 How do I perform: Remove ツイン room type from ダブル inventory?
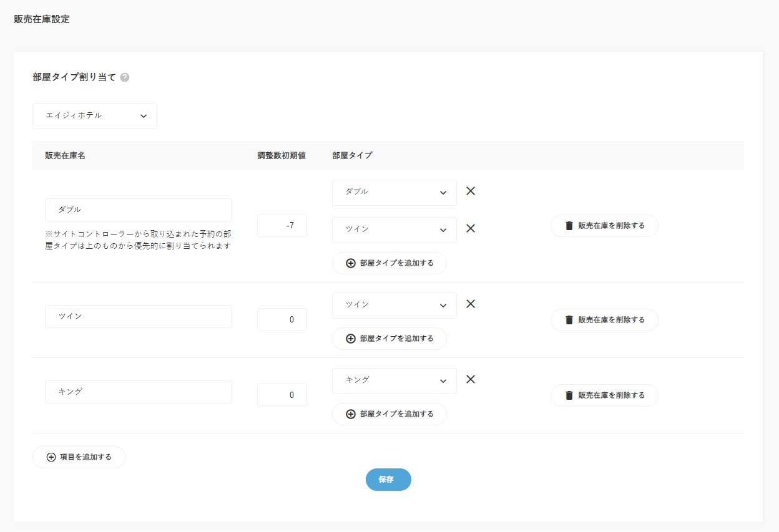(x=471, y=228)
